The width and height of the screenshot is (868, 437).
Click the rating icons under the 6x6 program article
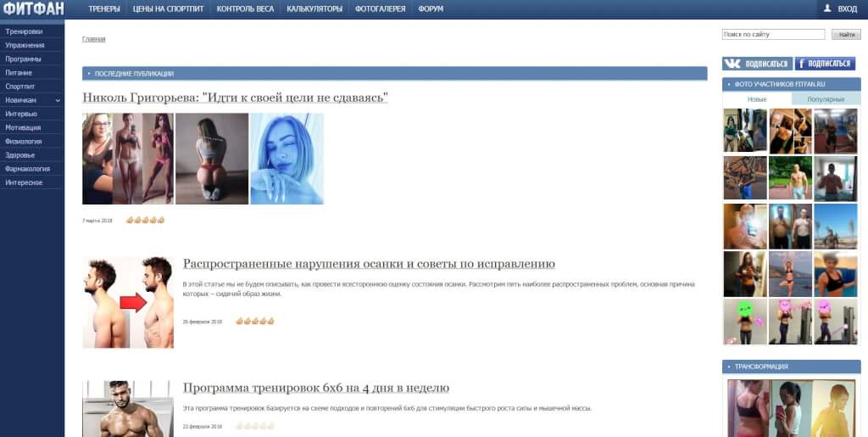(254, 426)
